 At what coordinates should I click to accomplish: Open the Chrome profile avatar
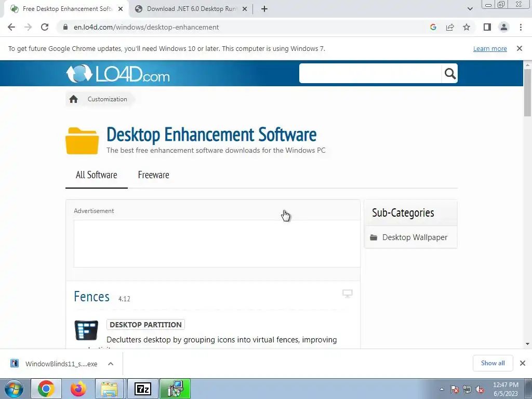click(x=504, y=27)
